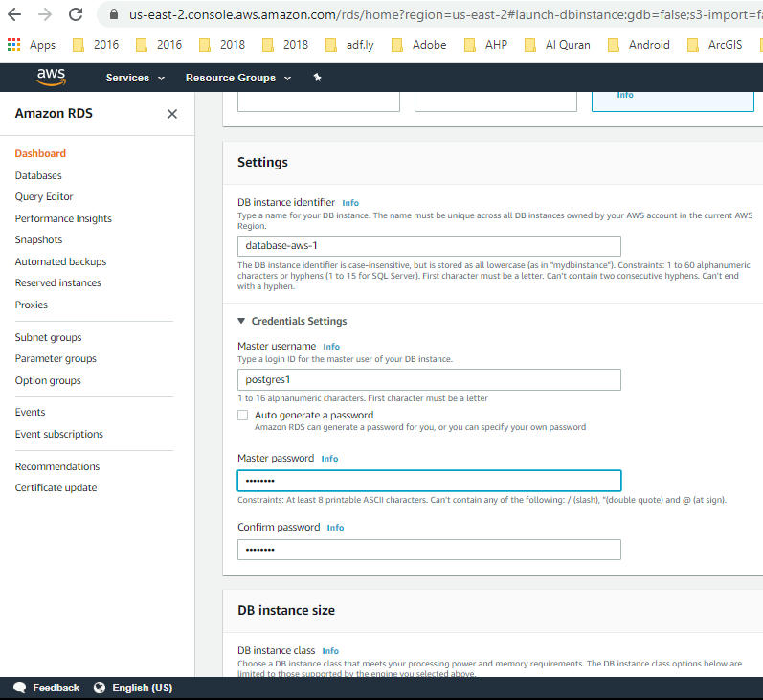
Task: Open Events in the sidebar
Action: (30, 413)
